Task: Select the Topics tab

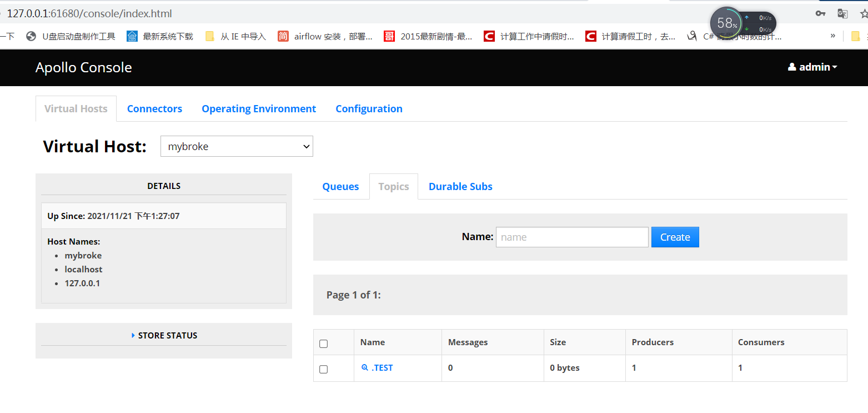Action: 394,186
